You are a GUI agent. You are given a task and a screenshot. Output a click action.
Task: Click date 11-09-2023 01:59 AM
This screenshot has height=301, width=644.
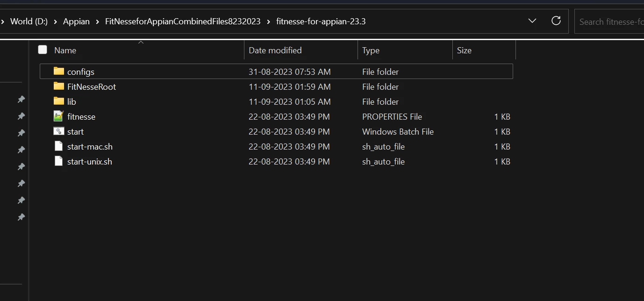click(290, 87)
